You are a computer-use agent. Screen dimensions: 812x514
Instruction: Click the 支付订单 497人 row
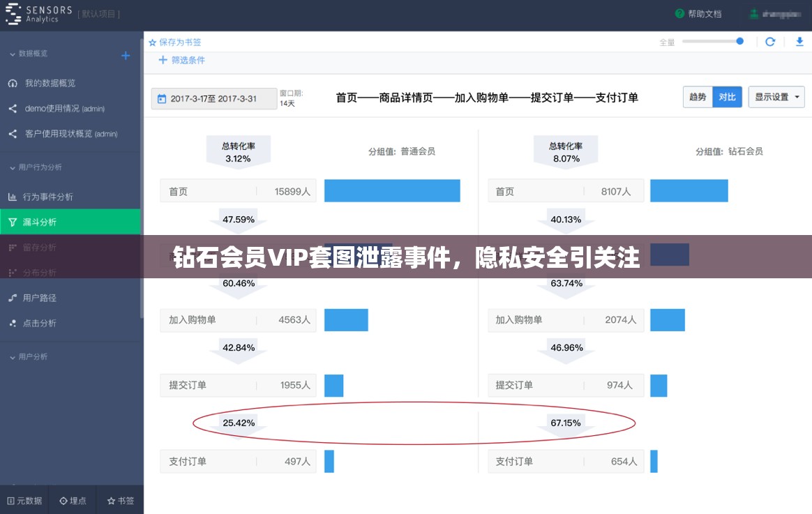[x=238, y=461]
